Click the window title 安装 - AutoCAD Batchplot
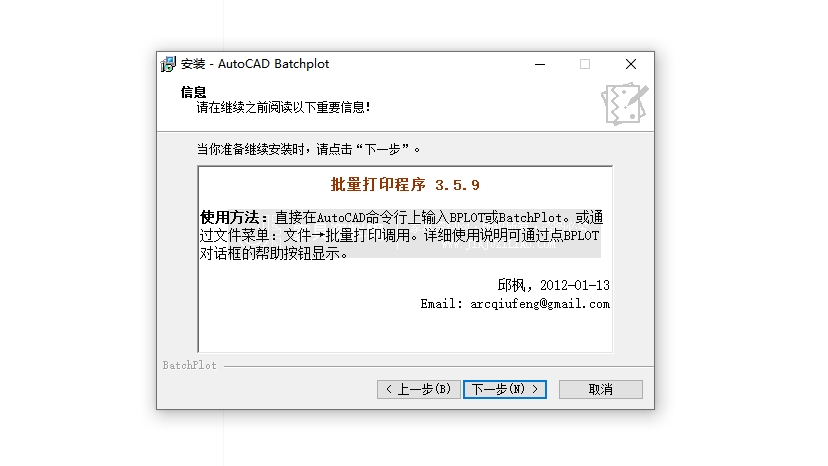 [255, 64]
